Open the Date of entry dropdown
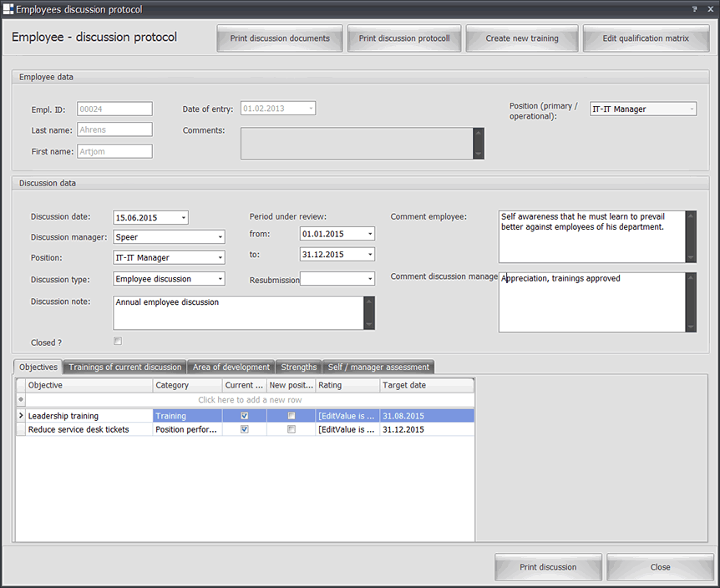 click(311, 109)
